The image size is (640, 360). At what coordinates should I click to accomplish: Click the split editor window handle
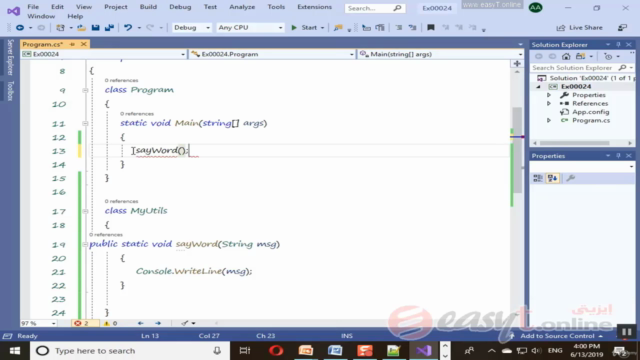coord(517,64)
